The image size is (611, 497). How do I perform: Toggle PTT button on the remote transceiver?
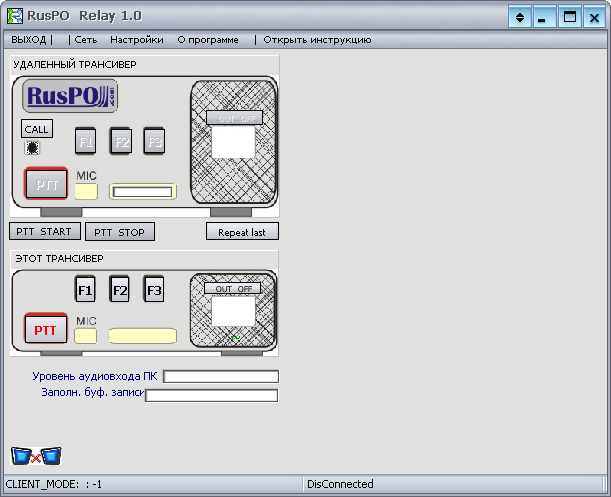pyautogui.click(x=45, y=185)
